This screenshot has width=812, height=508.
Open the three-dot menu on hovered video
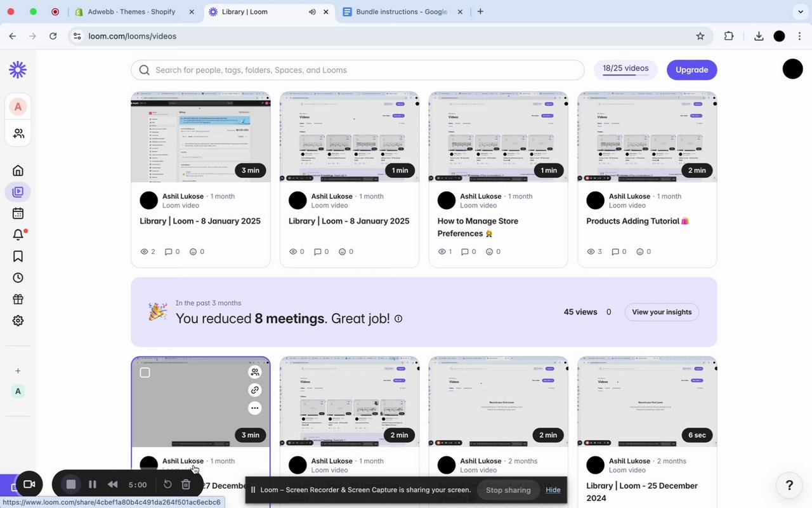(x=255, y=408)
